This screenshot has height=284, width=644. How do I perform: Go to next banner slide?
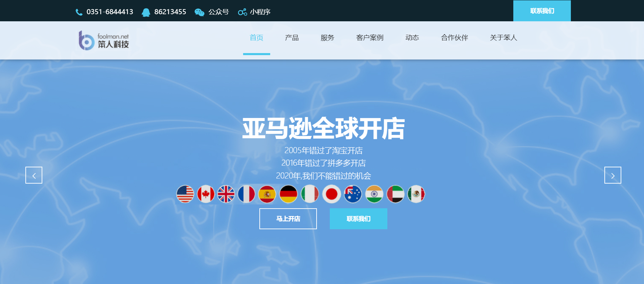click(x=613, y=175)
